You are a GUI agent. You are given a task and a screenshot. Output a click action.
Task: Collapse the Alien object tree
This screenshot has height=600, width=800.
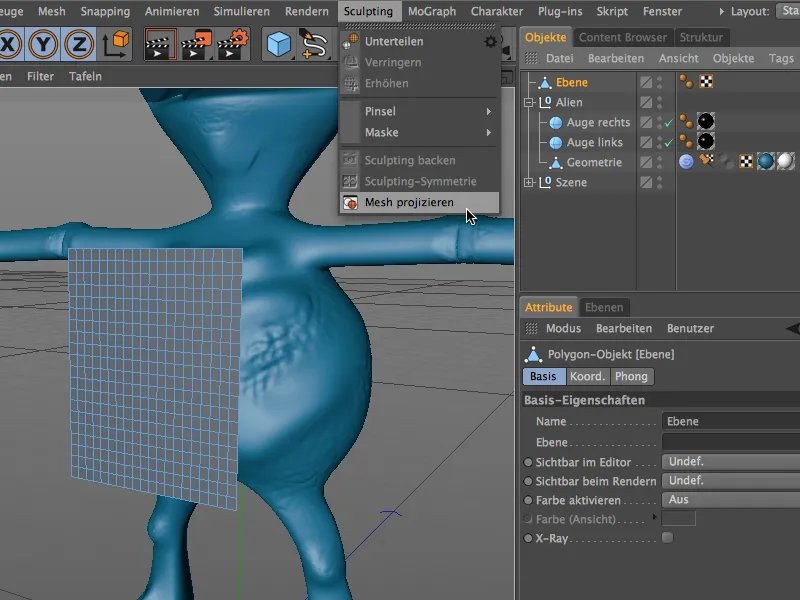click(x=529, y=102)
